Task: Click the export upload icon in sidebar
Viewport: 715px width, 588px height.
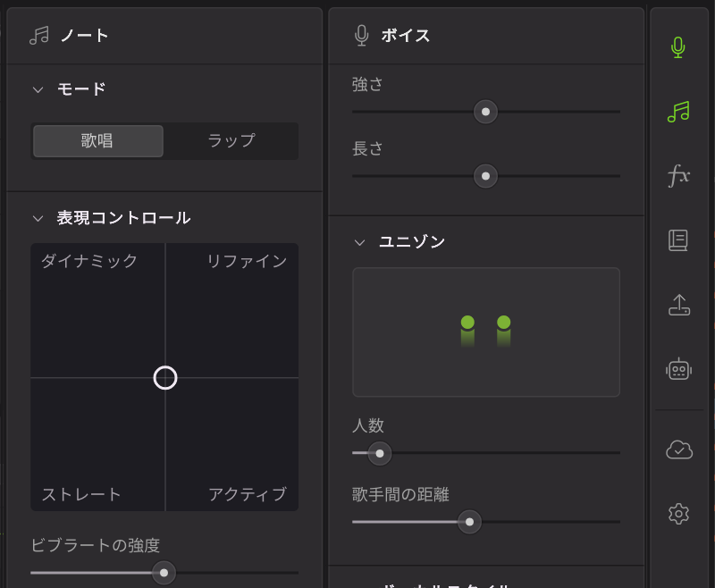Action: pyautogui.click(x=678, y=305)
